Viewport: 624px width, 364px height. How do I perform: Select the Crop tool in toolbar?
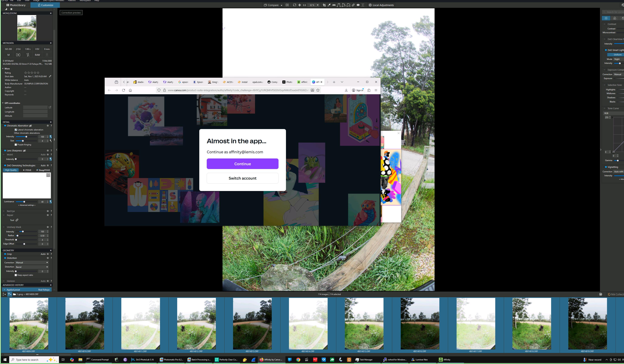click(324, 5)
